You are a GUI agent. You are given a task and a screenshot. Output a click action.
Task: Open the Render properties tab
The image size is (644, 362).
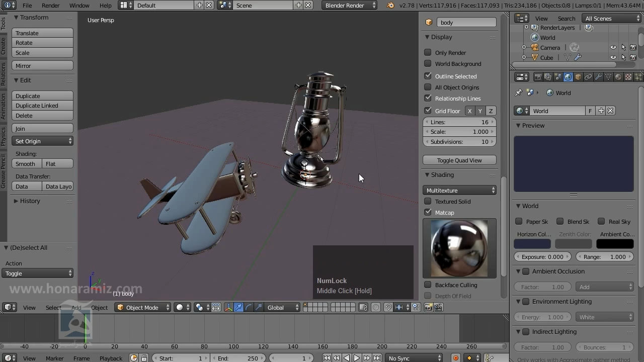click(538, 77)
